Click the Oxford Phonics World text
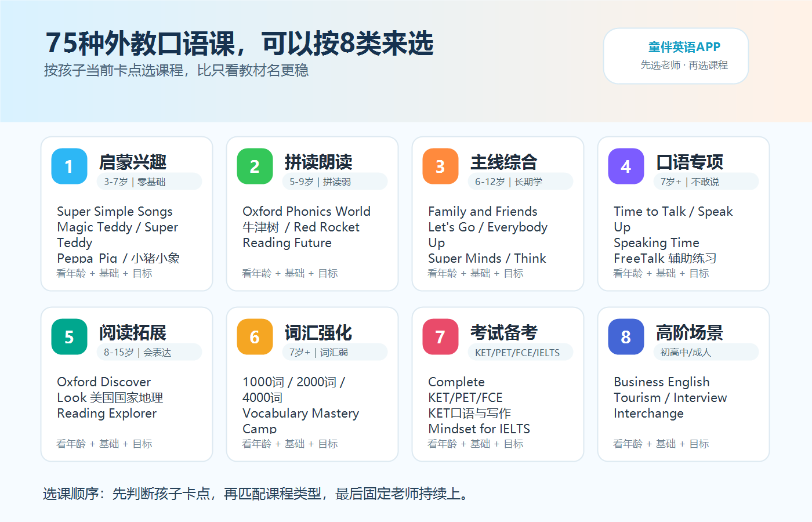Screen dimensions: 812x522 pyautogui.click(x=306, y=212)
